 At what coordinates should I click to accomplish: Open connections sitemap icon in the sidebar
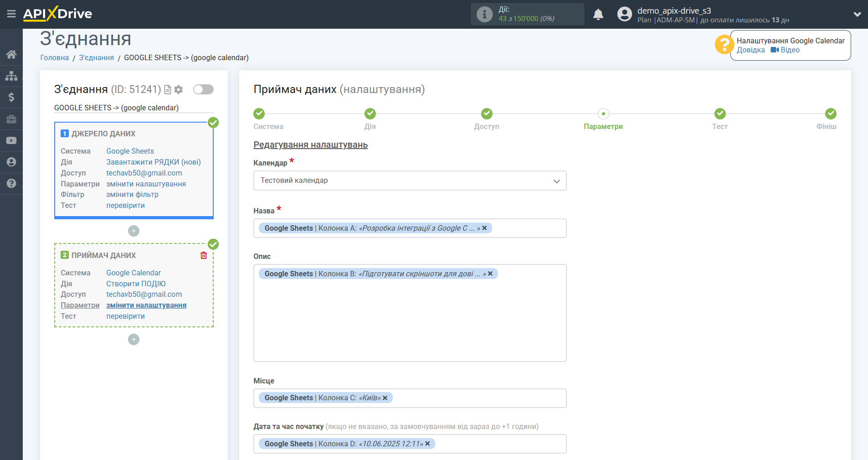pyautogui.click(x=11, y=76)
